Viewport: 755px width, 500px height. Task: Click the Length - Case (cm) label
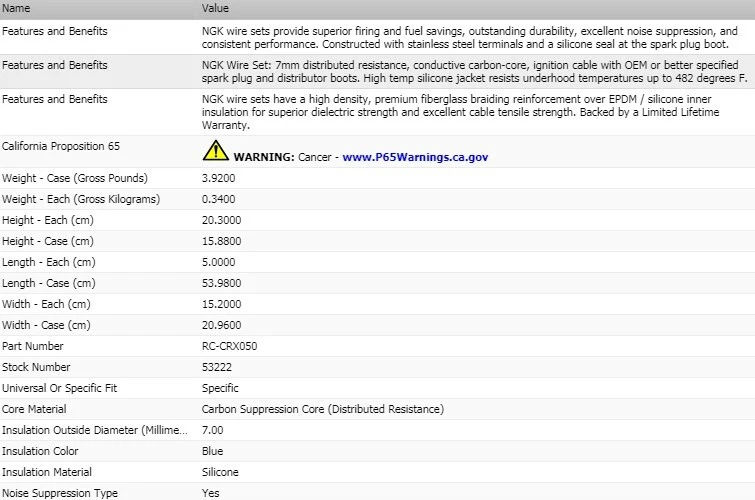click(48, 283)
